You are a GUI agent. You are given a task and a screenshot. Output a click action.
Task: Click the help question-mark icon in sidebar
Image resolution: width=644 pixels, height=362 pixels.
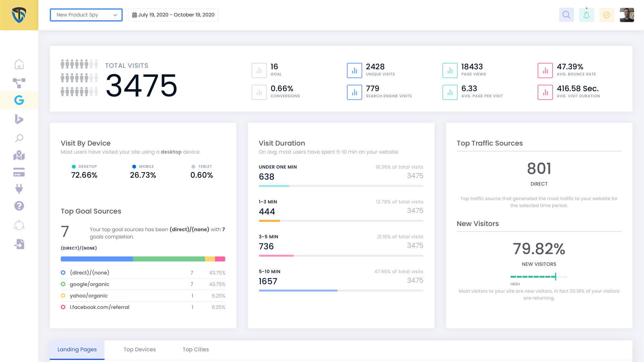point(19,206)
